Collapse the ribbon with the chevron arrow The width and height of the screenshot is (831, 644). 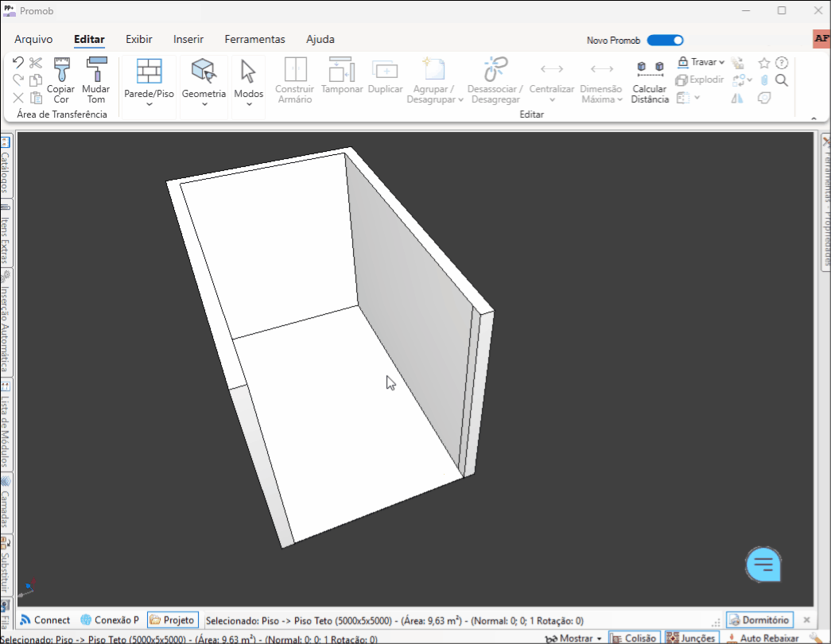pyautogui.click(x=814, y=118)
